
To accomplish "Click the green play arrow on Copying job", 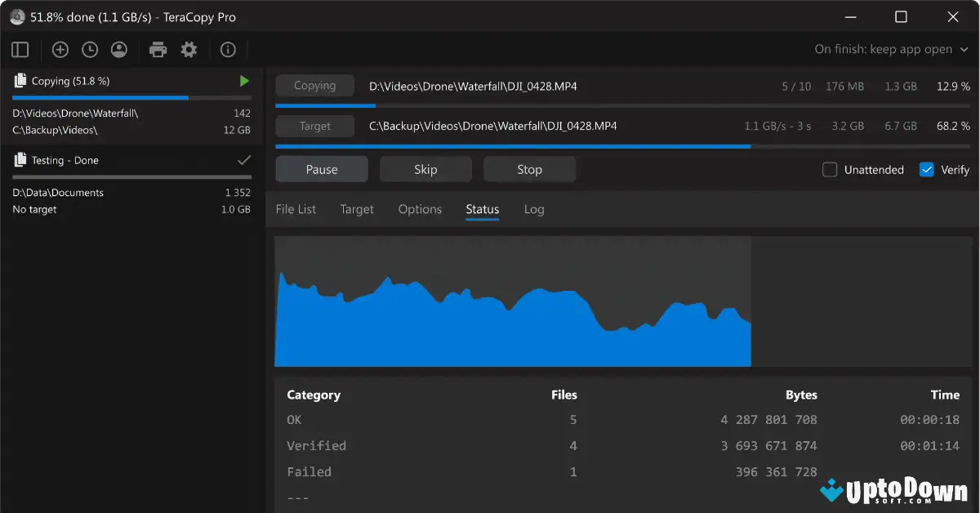I will point(243,80).
